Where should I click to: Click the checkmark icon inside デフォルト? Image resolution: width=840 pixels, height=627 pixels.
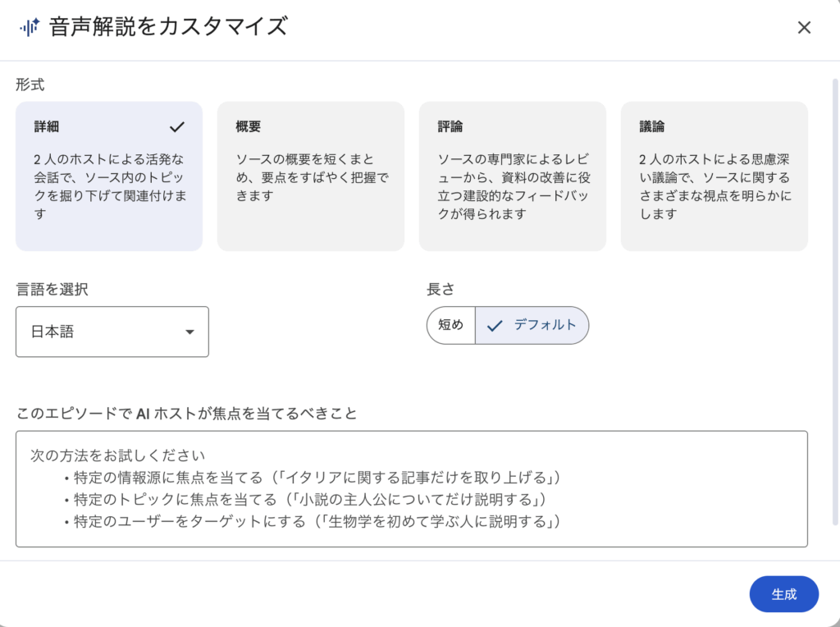point(495,325)
